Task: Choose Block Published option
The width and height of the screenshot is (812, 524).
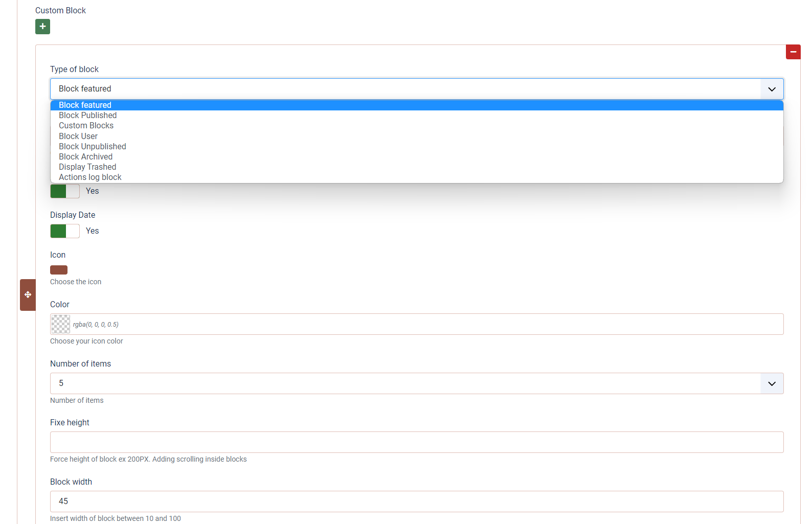Action: 417,116
